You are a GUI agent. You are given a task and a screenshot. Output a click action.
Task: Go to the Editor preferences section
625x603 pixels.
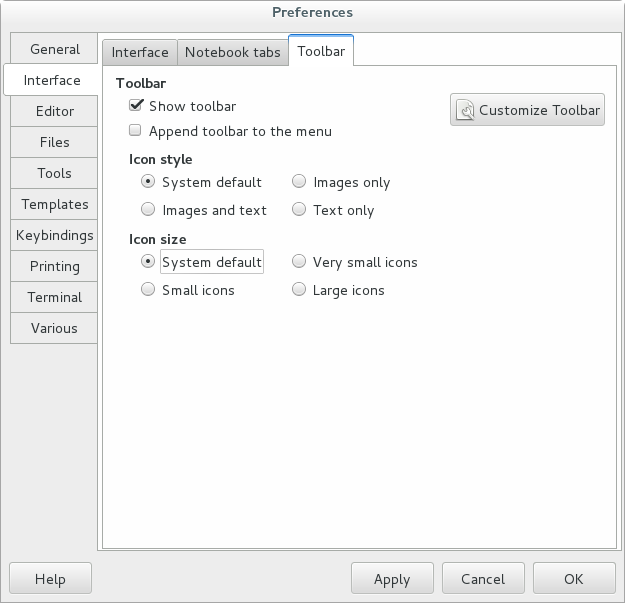click(55, 111)
